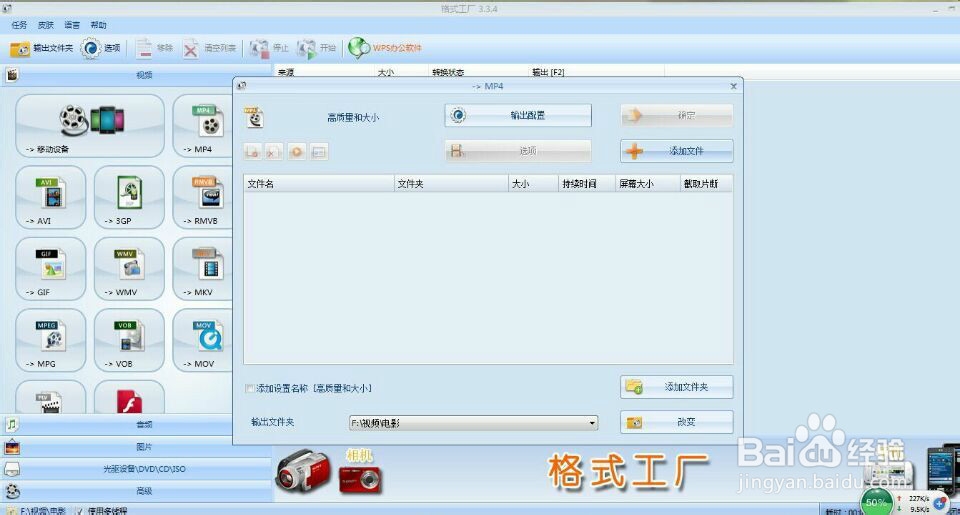Click the 清空列表 red X icon
The height and width of the screenshot is (515, 960).
[x=190, y=48]
